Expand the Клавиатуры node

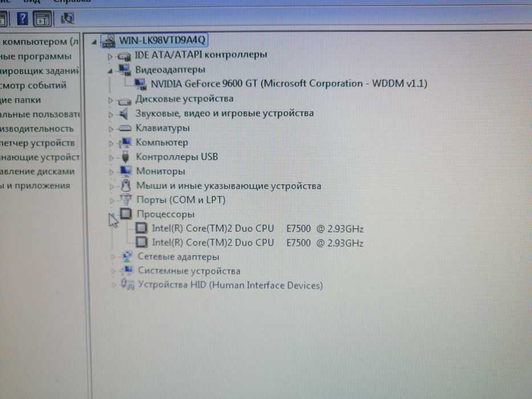(111, 129)
